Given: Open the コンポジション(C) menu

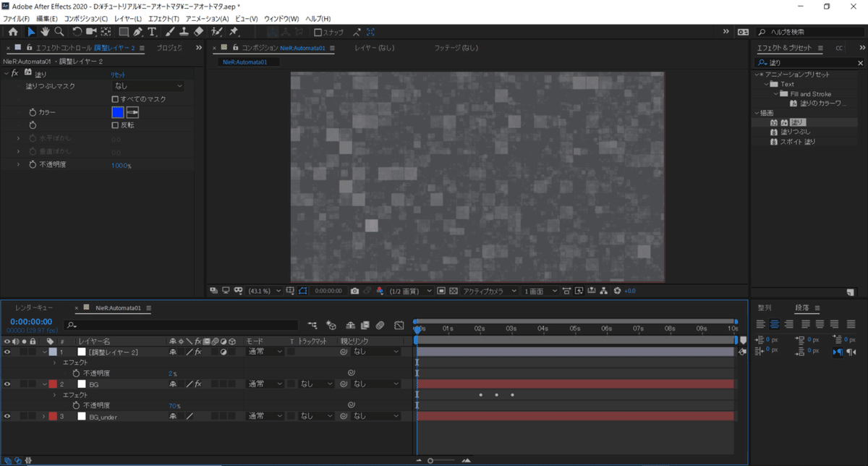Looking at the screenshot, I should (x=86, y=18).
